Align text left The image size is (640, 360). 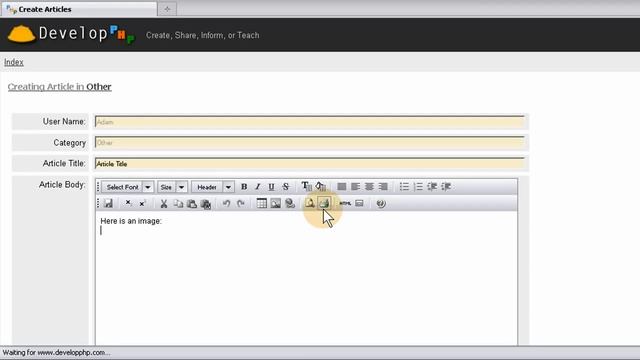(x=356, y=187)
